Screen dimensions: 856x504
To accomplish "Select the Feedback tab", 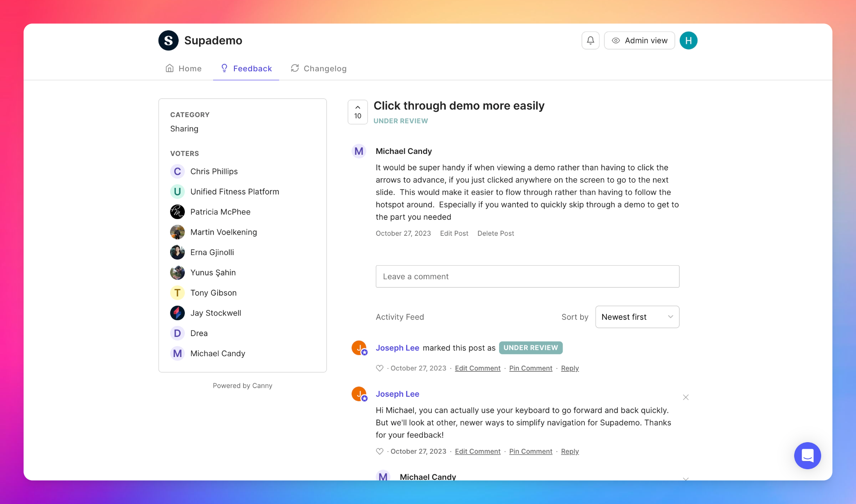I will [x=246, y=68].
